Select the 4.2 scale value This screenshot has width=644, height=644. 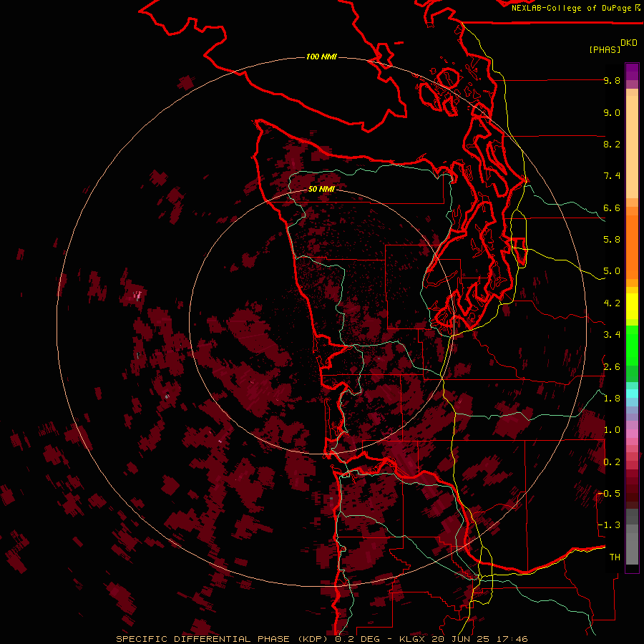(612, 303)
